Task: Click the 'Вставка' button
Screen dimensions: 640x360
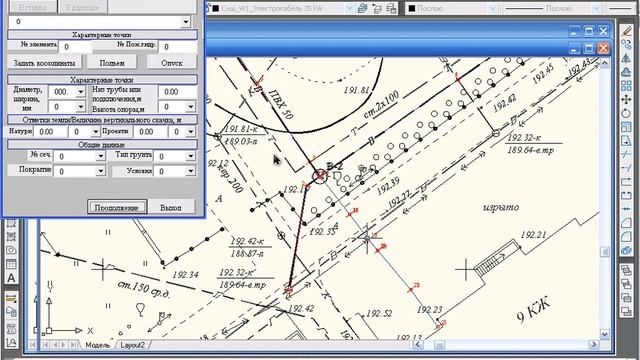Action: click(33, 7)
